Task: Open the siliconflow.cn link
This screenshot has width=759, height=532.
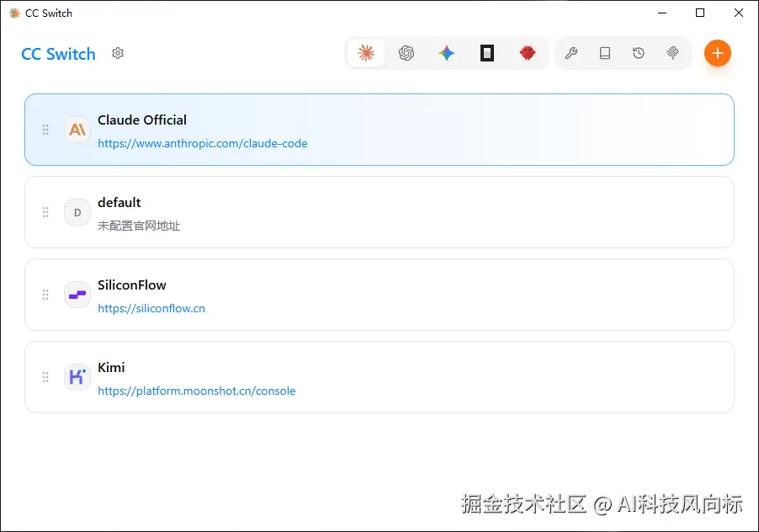Action: pyautogui.click(x=151, y=308)
